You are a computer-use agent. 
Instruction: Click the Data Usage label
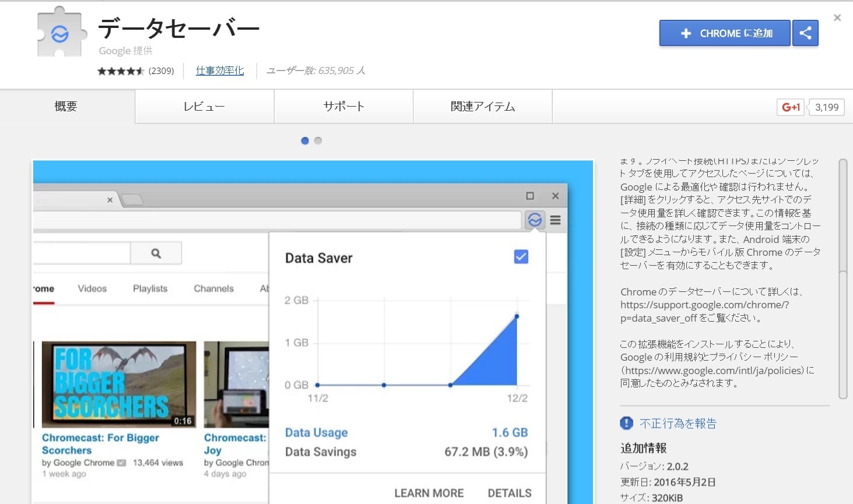point(317,432)
